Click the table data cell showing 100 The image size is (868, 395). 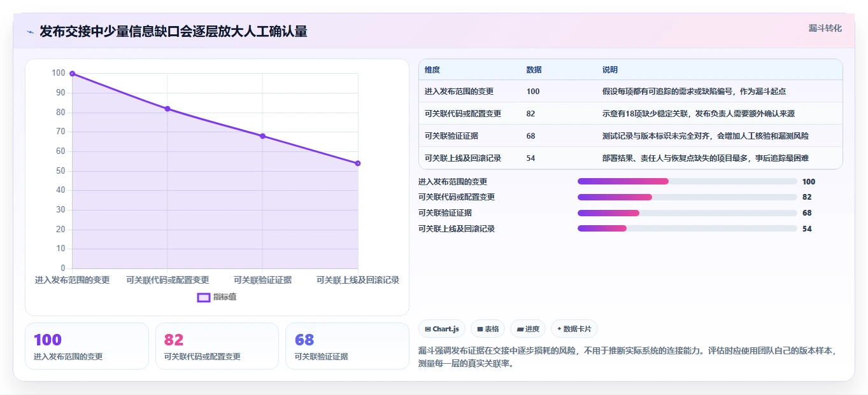point(533,92)
